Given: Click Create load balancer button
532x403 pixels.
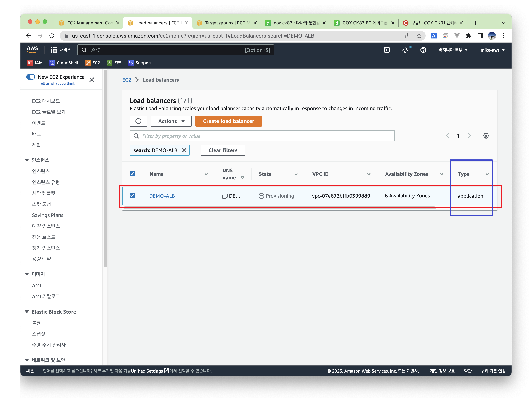Looking at the screenshot, I should point(228,121).
